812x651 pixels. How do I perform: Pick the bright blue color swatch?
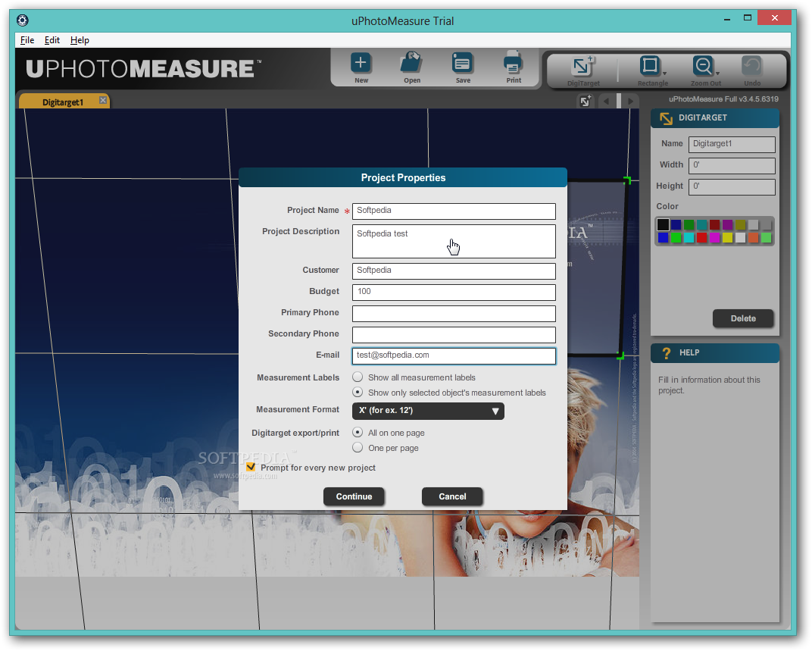click(663, 237)
